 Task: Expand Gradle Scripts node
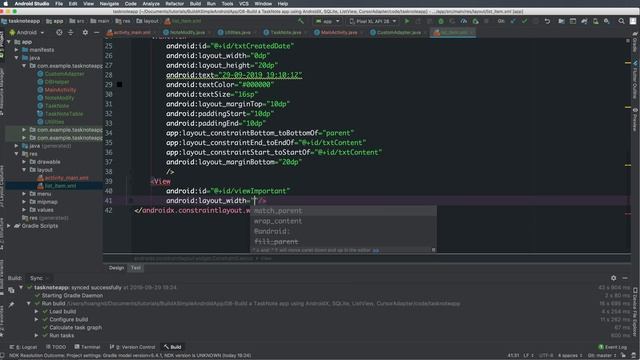pos(9,226)
